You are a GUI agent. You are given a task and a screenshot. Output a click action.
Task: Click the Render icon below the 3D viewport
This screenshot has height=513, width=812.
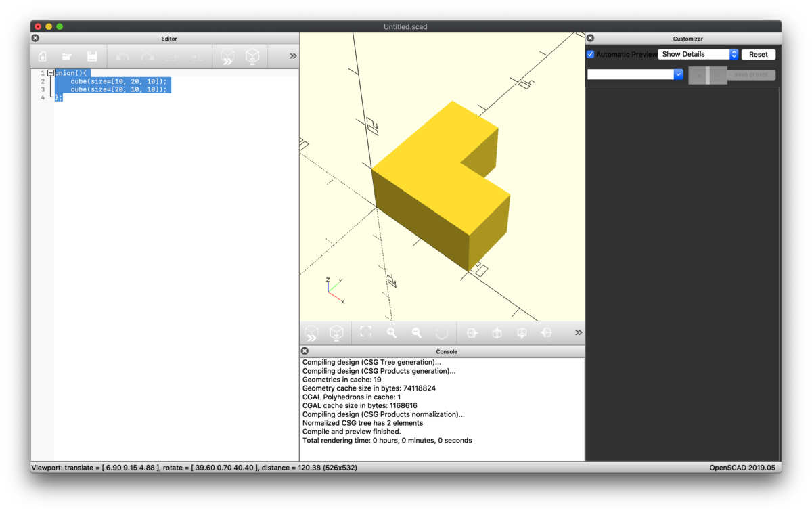336,332
